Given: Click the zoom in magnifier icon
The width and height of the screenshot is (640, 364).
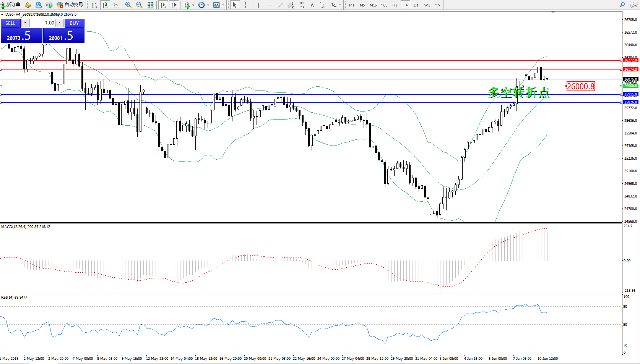Looking at the screenshot, I should [128, 5].
